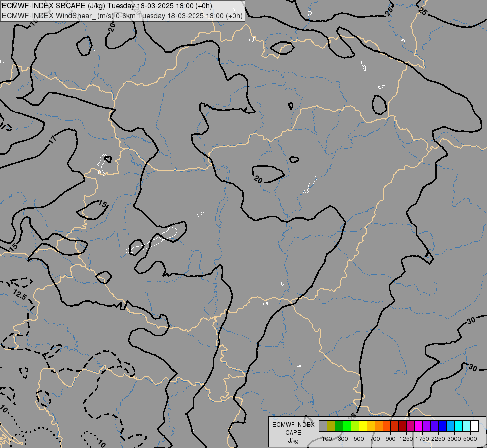The image size is (487, 448).
Task: Click the 1750 value under the legend
Action: click(422, 439)
